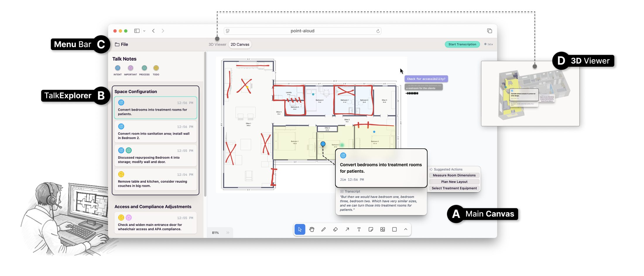Click the 81% zoom level indicator
The width and height of the screenshot is (644, 276).
click(215, 233)
